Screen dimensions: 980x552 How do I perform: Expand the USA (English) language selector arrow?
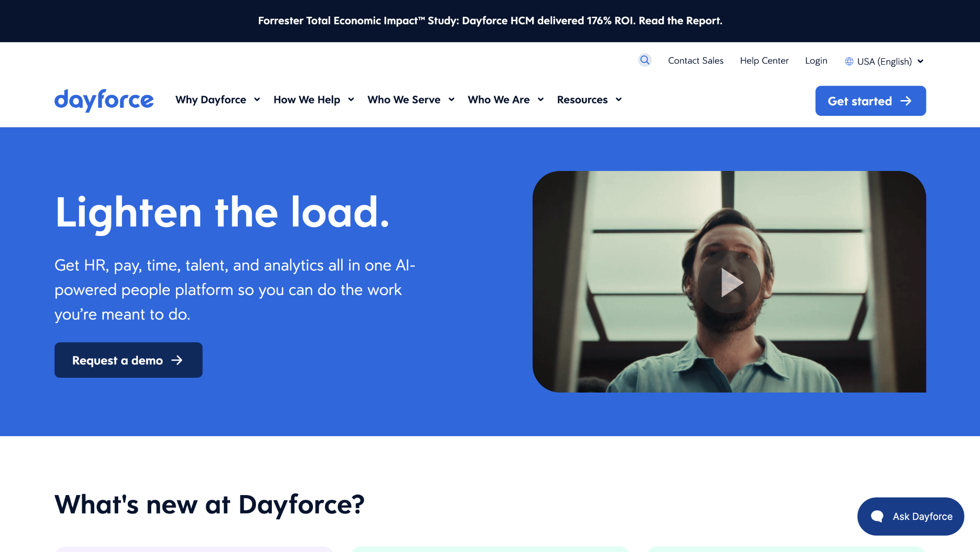click(920, 61)
